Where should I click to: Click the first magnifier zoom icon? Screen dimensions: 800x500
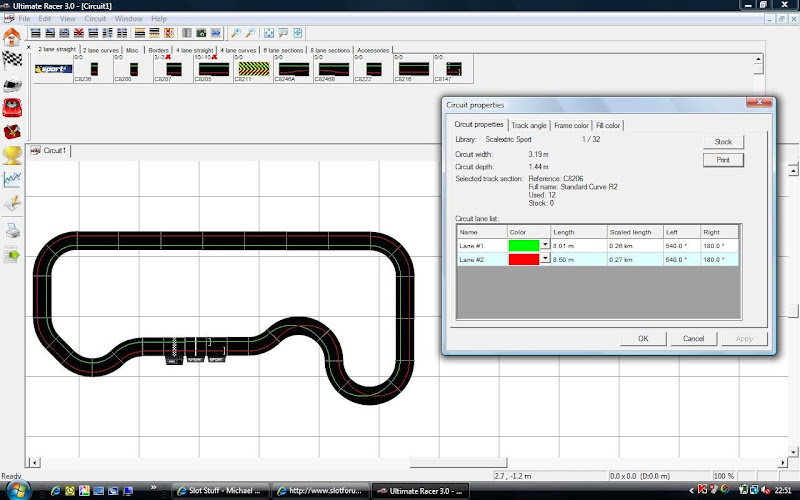click(235, 33)
